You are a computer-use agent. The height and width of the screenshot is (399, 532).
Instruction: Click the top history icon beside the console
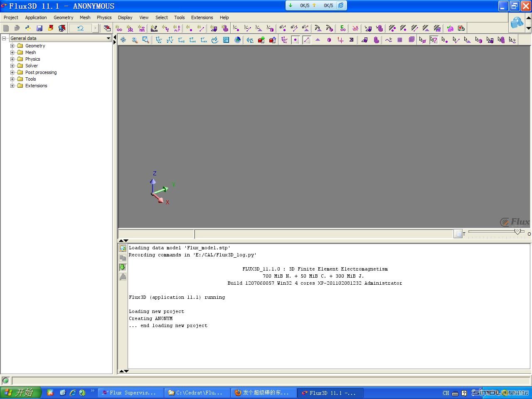point(123,248)
